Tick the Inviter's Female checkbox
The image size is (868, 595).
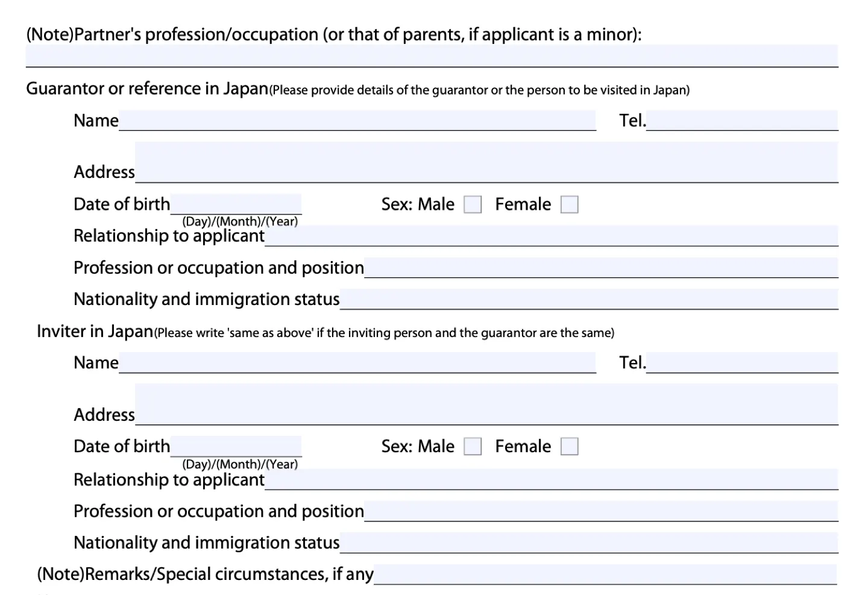tap(570, 446)
